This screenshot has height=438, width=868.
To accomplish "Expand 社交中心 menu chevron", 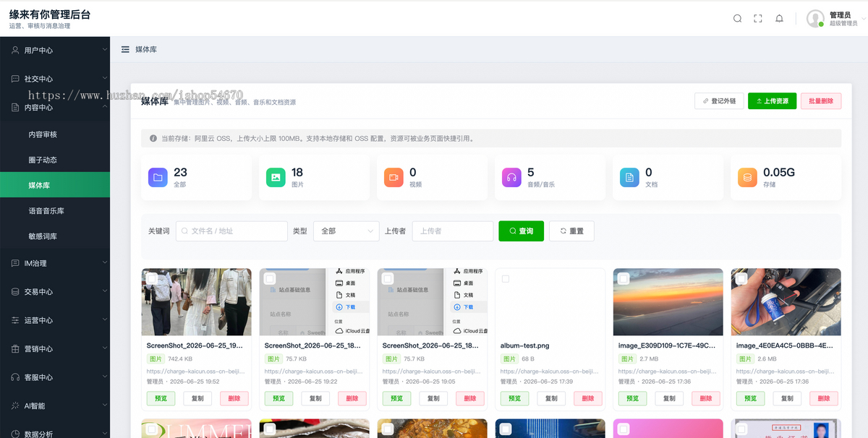I will 104,79.
